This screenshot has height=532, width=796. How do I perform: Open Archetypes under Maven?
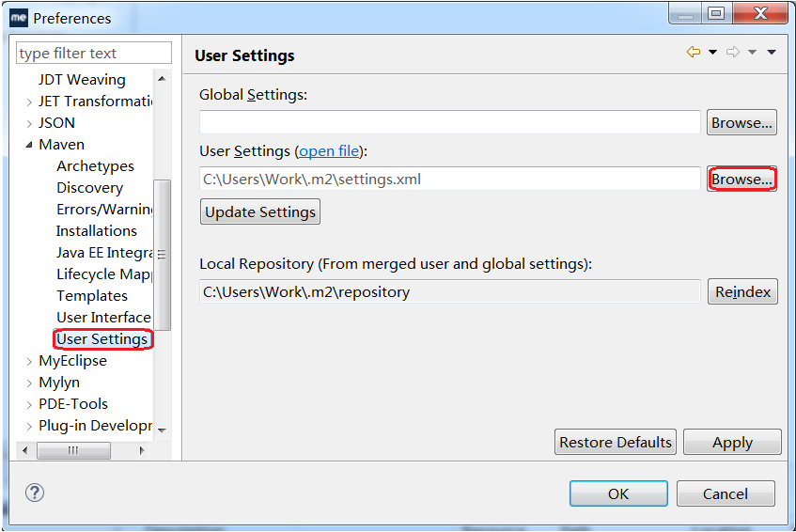point(96,166)
